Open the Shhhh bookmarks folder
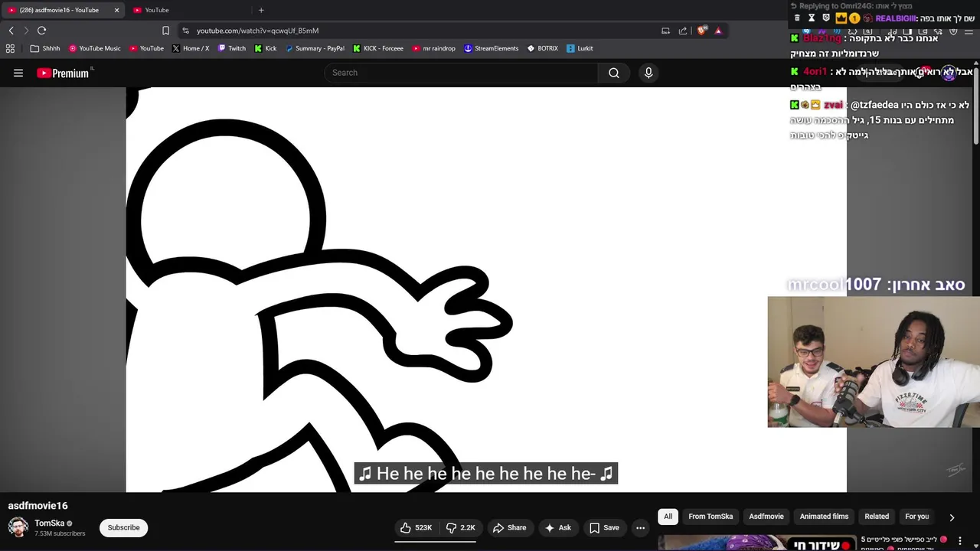 pos(45,48)
